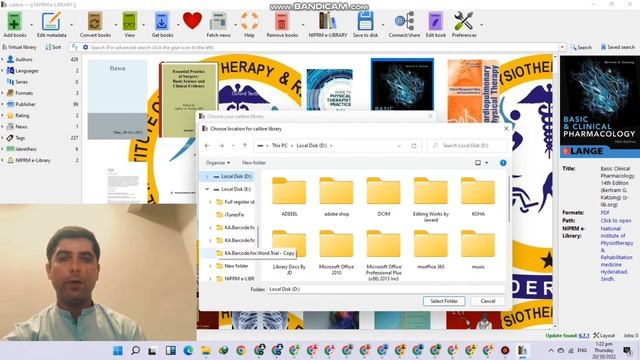The width and height of the screenshot is (640, 360).
Task: Click the Remove books icon
Action: [282, 21]
